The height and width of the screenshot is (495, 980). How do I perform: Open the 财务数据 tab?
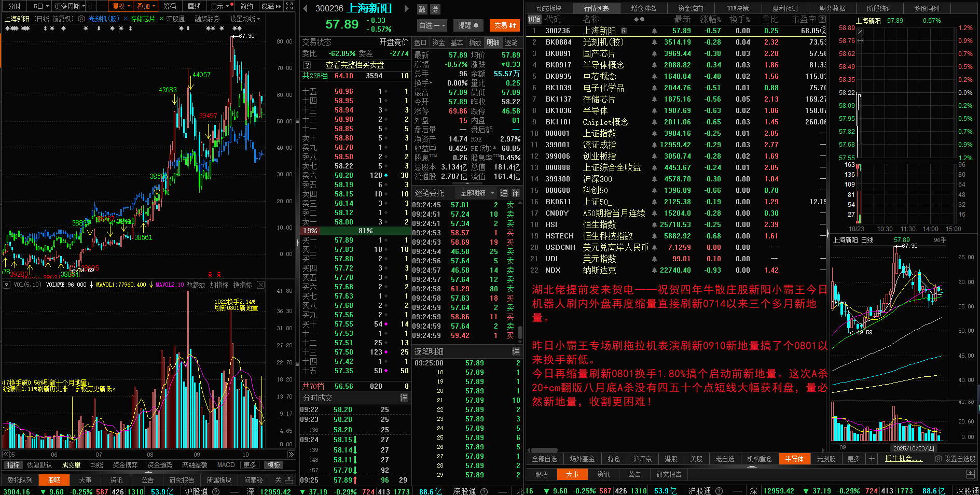coord(832,8)
